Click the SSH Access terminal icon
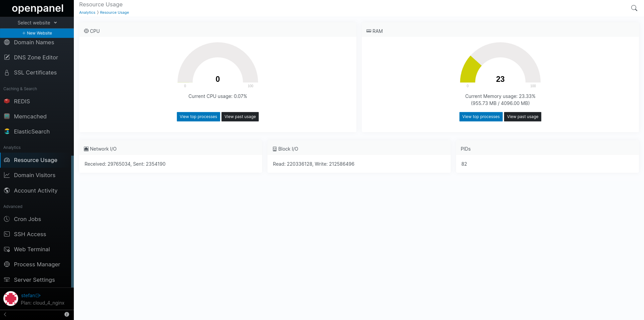This screenshot has height=320, width=644. (7, 234)
